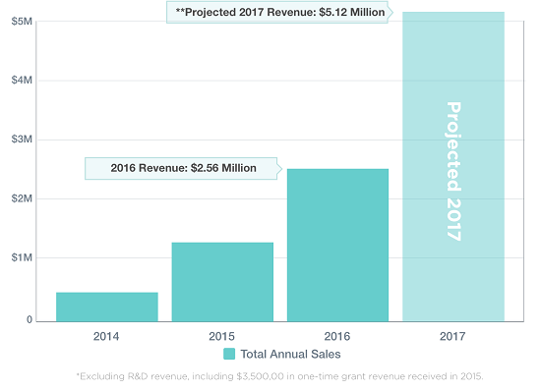Select the $2M y-axis label
The width and height of the screenshot is (541, 392).
pos(22,198)
